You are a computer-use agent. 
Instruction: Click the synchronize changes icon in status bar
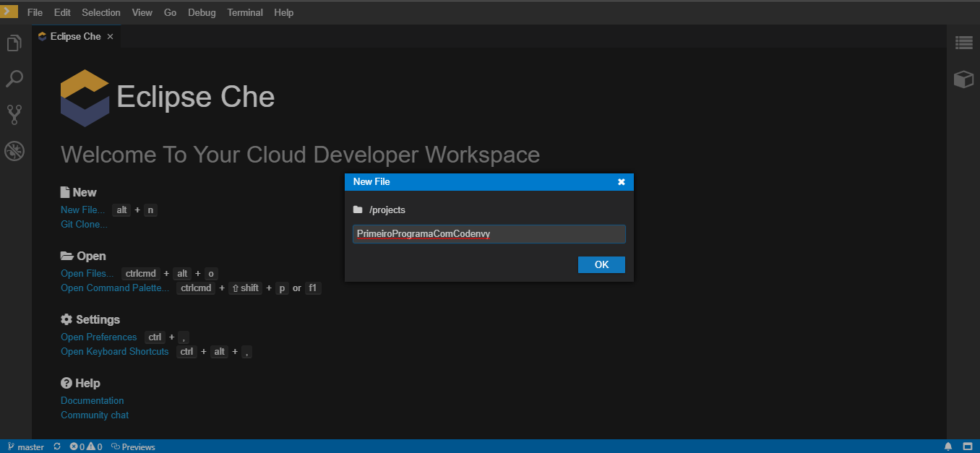click(x=57, y=446)
